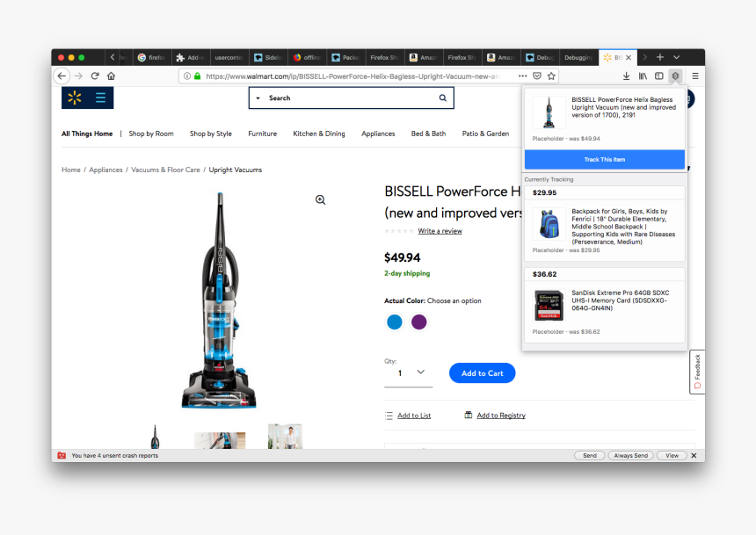Click the Add to Cart button
756x535 pixels.
(482, 373)
